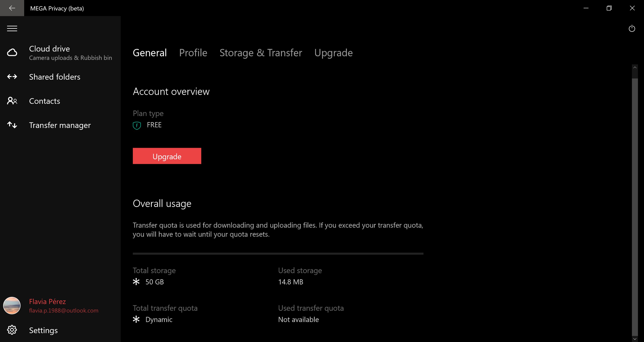Click the Shared folders arrows icon

[12, 76]
